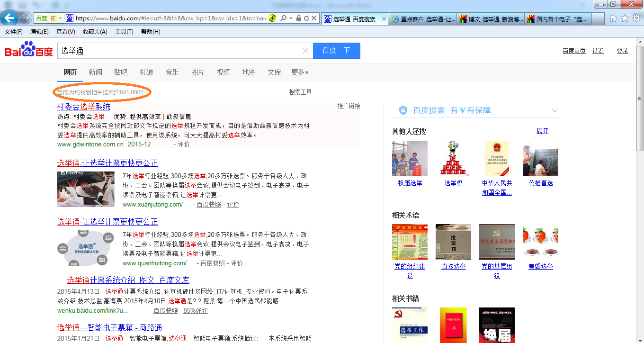Viewport: 644px width, 343px height.
Task: Click the 选举通 diagram result thumbnail
Action: click(x=86, y=248)
